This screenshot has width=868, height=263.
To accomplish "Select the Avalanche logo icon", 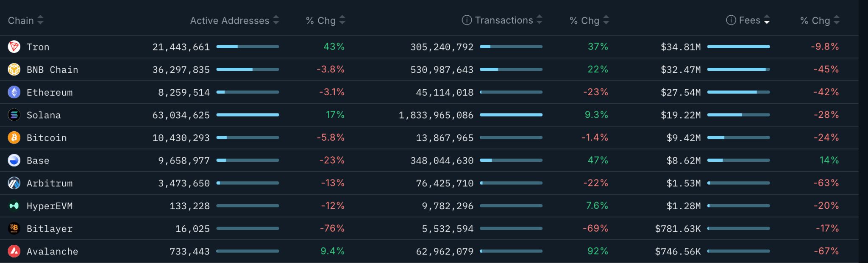I will pos(14,251).
